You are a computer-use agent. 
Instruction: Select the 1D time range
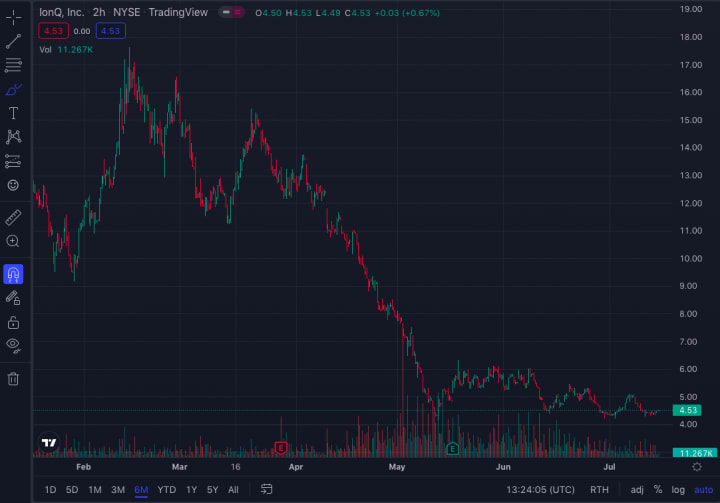point(51,490)
